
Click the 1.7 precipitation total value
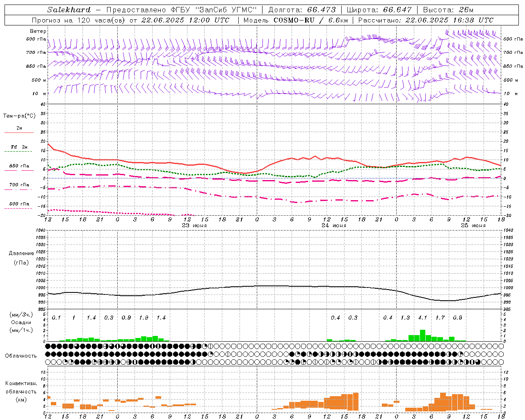440,318
